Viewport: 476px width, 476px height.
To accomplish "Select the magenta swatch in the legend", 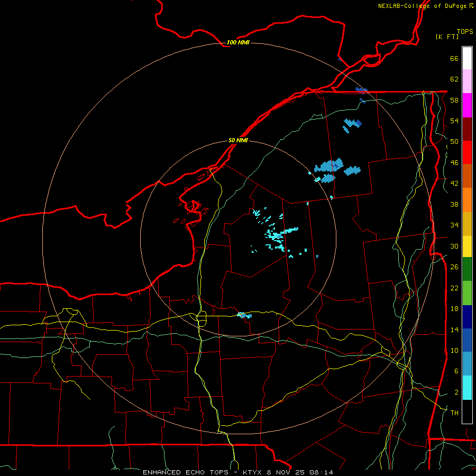I will 467,105.
